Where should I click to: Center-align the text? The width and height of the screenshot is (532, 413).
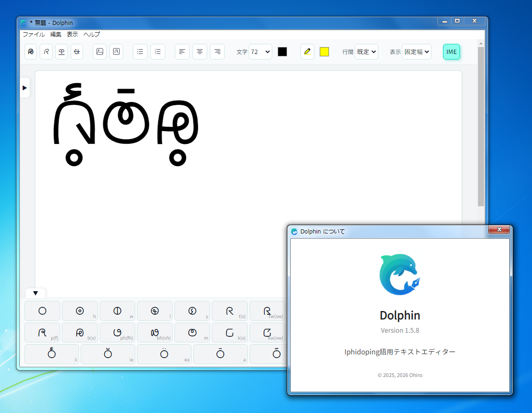coord(200,52)
